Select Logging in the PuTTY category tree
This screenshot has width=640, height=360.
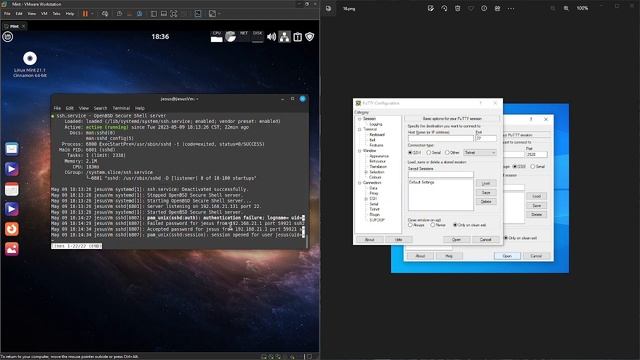tap(376, 124)
